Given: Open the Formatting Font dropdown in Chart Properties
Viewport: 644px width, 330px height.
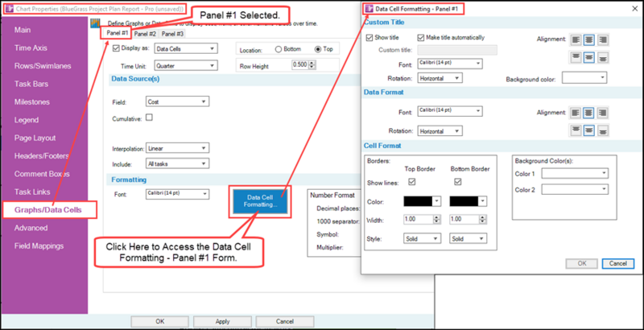Looking at the screenshot, I should point(177,194).
